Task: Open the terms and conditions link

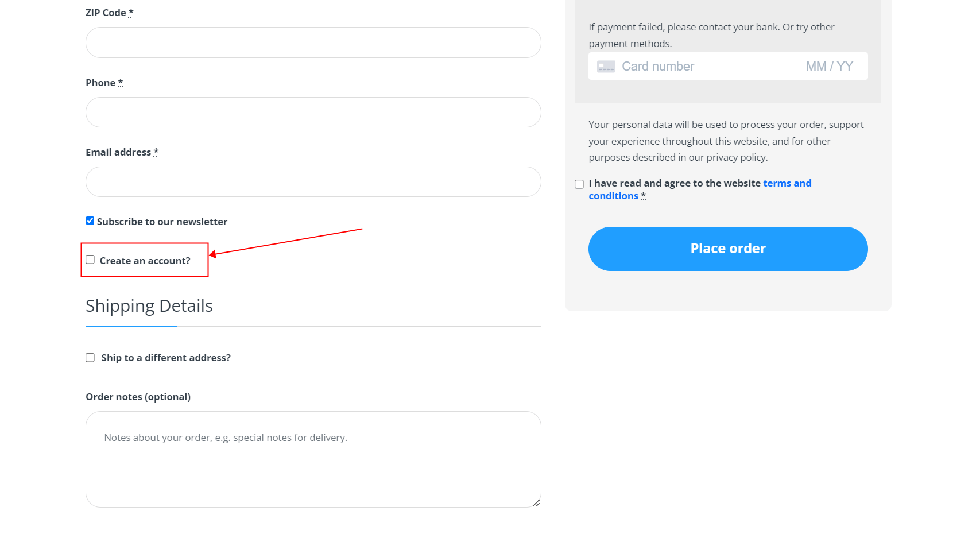Action: [x=787, y=183]
